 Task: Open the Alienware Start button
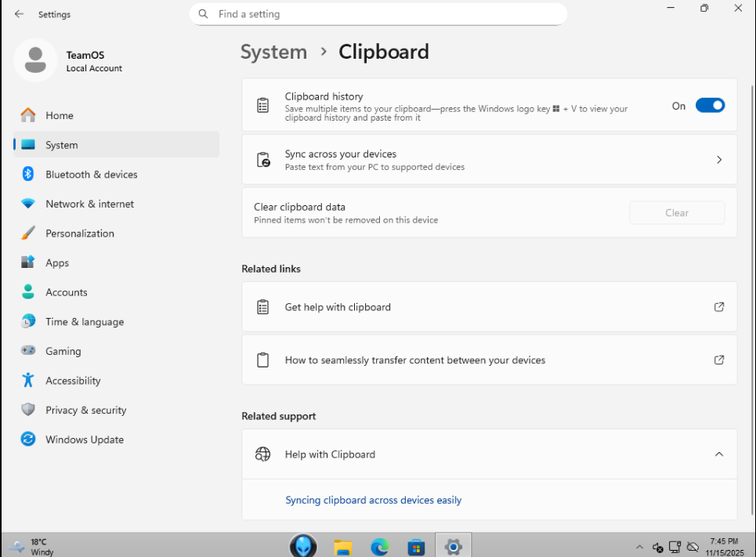(x=303, y=546)
